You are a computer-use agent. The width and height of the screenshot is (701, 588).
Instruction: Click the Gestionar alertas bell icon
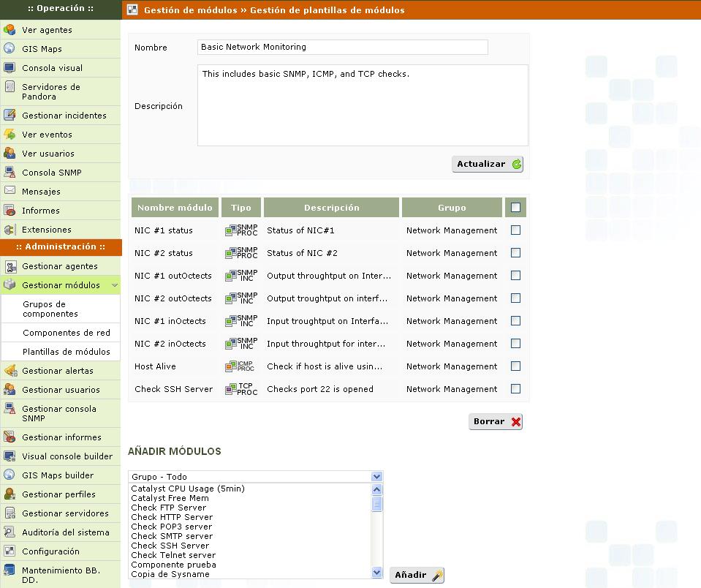(x=10, y=371)
